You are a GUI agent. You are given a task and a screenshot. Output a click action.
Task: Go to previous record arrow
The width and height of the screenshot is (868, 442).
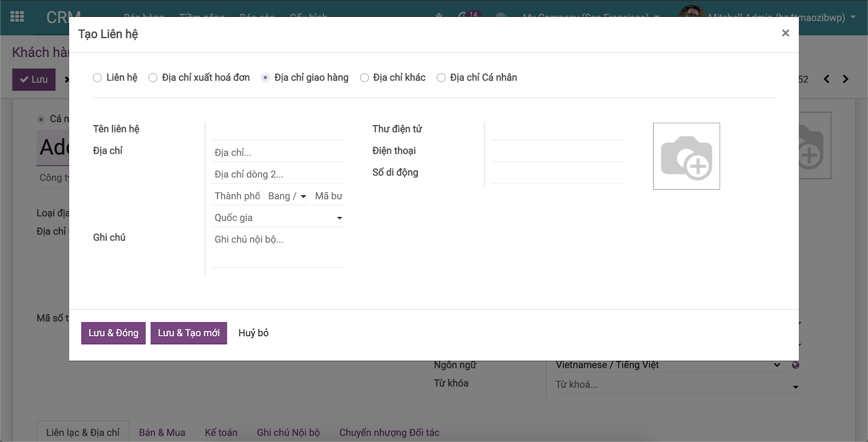point(826,79)
